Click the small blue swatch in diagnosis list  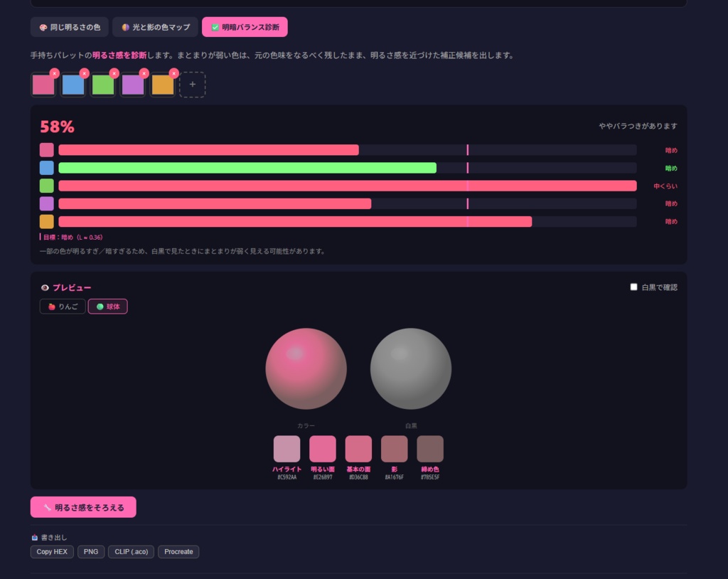pos(46,168)
